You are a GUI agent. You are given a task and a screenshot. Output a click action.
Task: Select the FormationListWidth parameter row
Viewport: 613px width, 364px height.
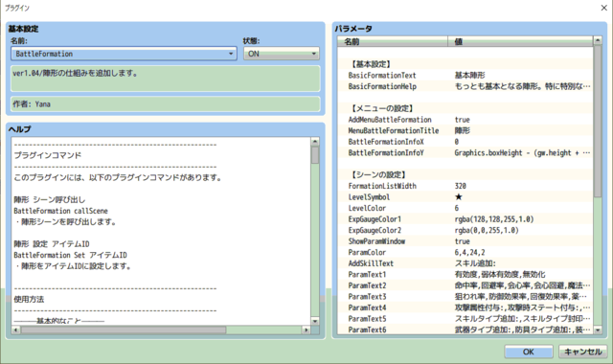(x=465, y=186)
